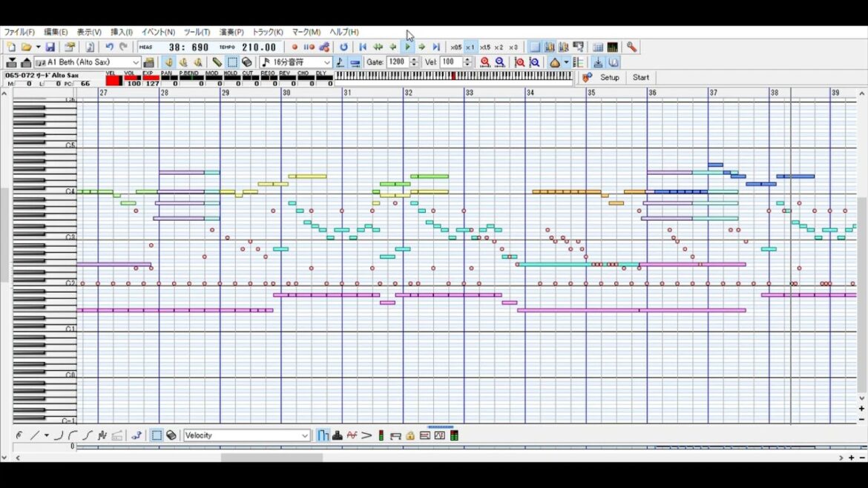Toggle the x2 playback speed
Image resolution: width=868 pixels, height=488 pixels.
[x=499, y=47]
